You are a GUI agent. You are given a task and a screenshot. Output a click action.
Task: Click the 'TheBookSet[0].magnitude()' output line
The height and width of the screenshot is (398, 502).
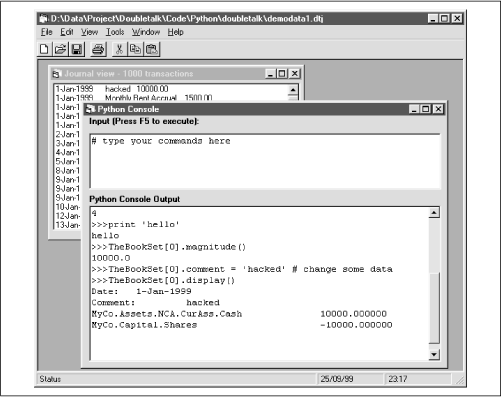[x=169, y=247]
